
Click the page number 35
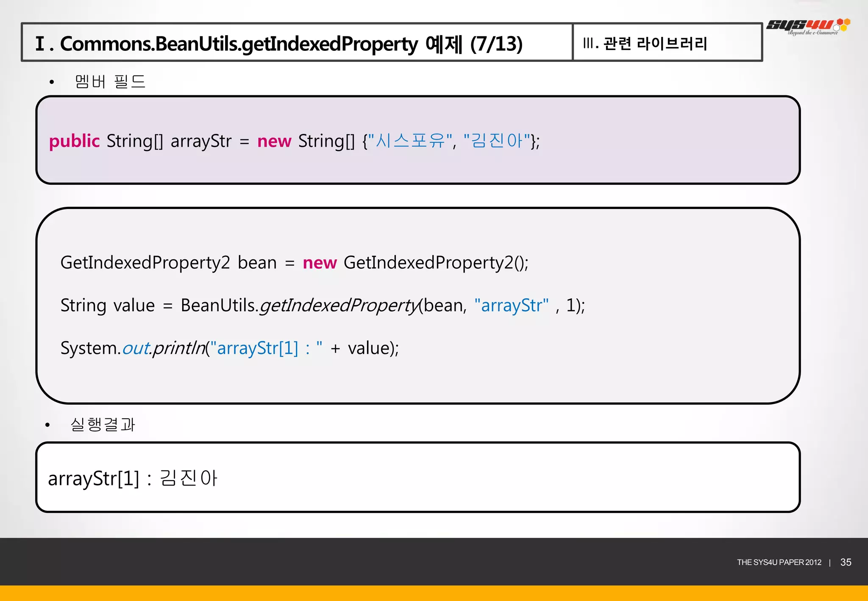point(846,562)
